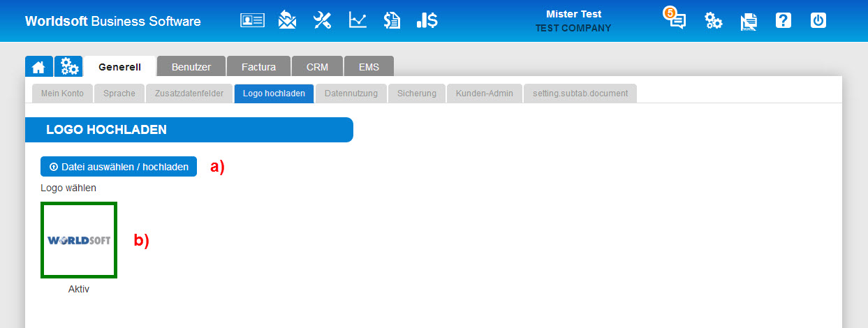Open the Factura tab
The width and height of the screenshot is (868, 328).
pos(258,67)
